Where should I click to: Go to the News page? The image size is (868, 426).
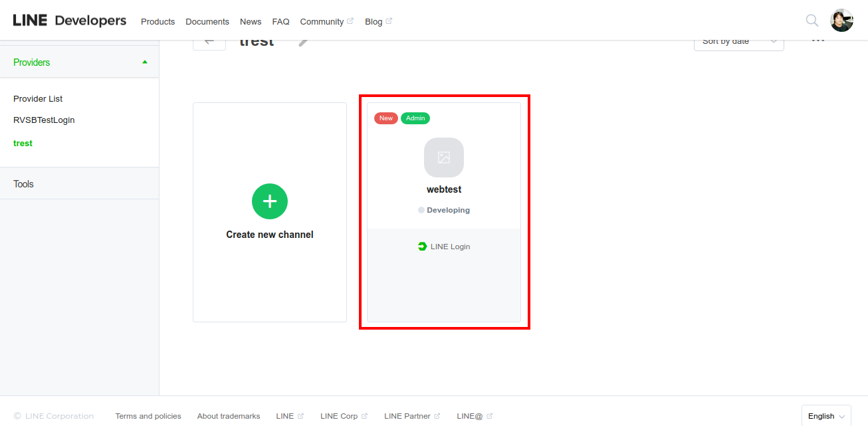click(x=251, y=21)
